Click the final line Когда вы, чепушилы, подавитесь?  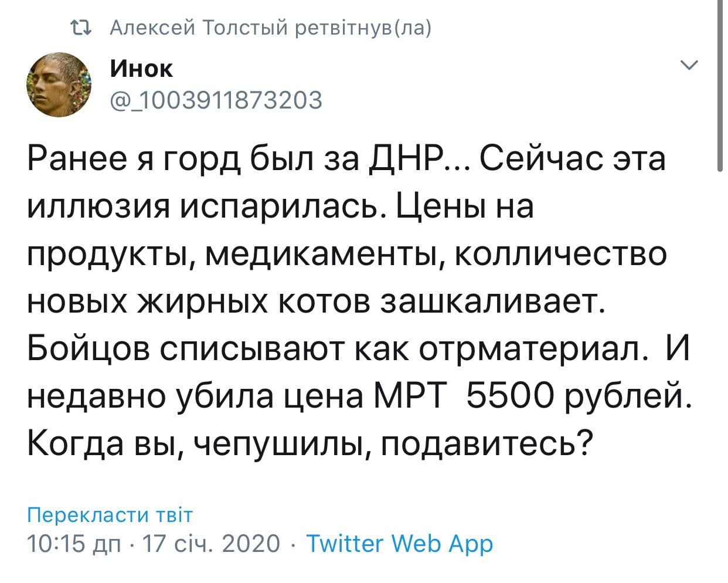tap(308, 445)
